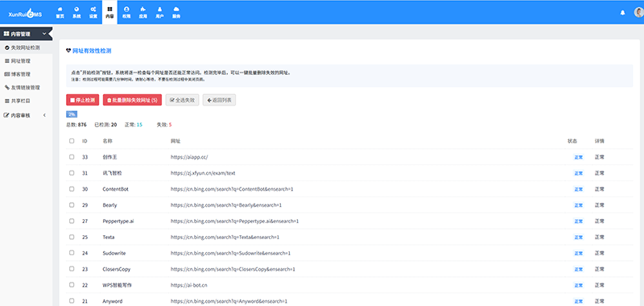
Task: Open the 系统 system section
Action: tap(76, 12)
